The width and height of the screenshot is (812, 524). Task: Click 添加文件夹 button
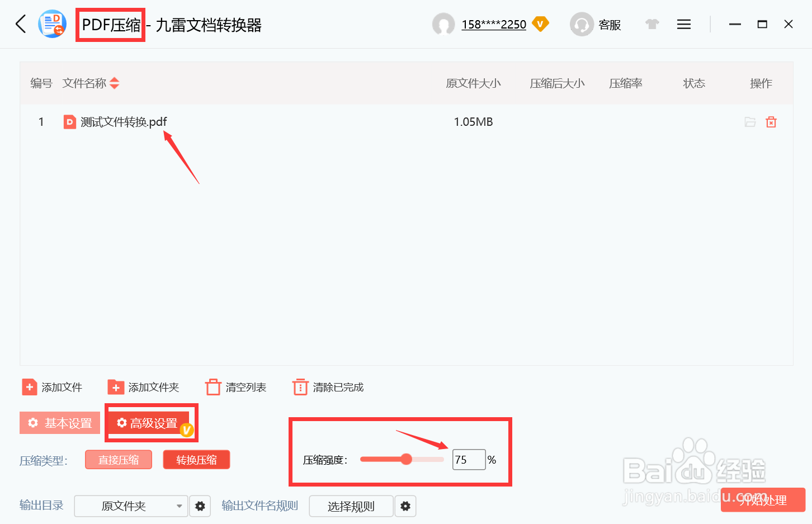click(144, 387)
